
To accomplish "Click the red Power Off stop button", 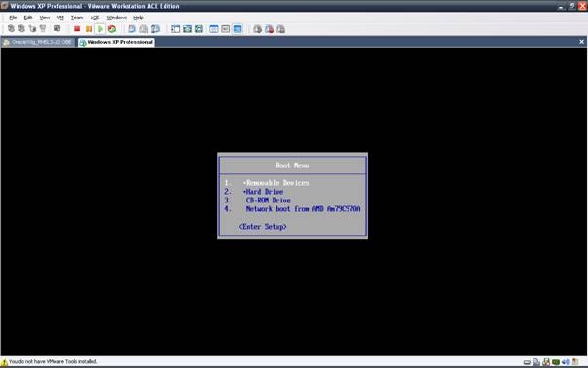I will pos(77,29).
